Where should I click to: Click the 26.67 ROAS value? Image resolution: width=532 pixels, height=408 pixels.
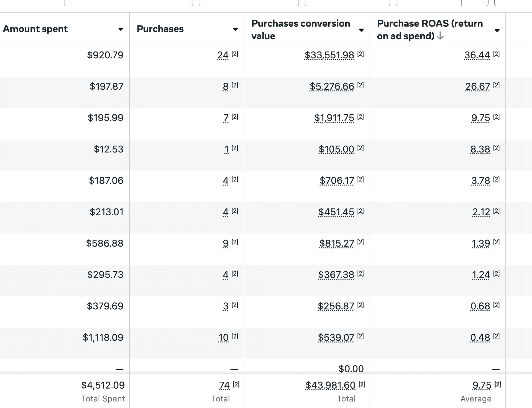[x=477, y=86]
